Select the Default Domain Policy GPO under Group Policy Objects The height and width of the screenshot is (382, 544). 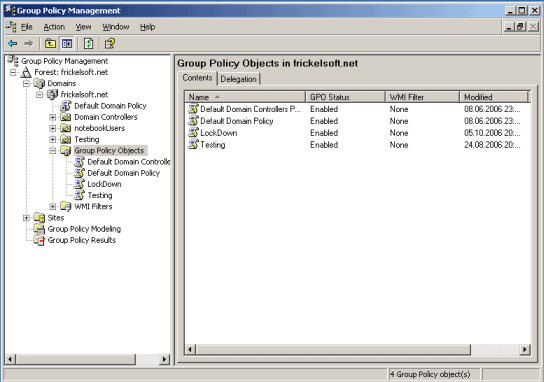pos(124,173)
